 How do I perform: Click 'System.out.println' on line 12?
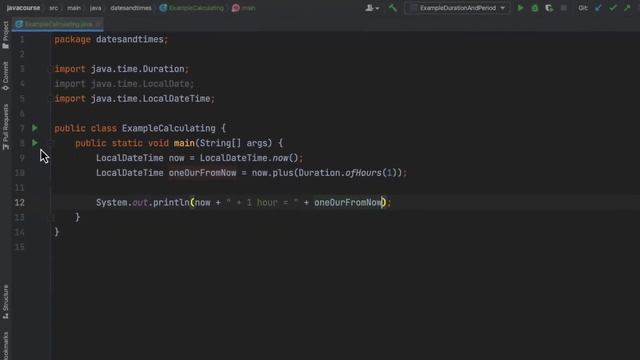pyautogui.click(x=143, y=202)
